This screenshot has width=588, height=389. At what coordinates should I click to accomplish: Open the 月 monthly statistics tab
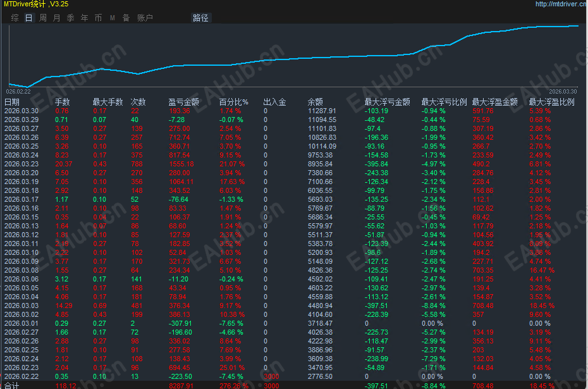point(57,18)
